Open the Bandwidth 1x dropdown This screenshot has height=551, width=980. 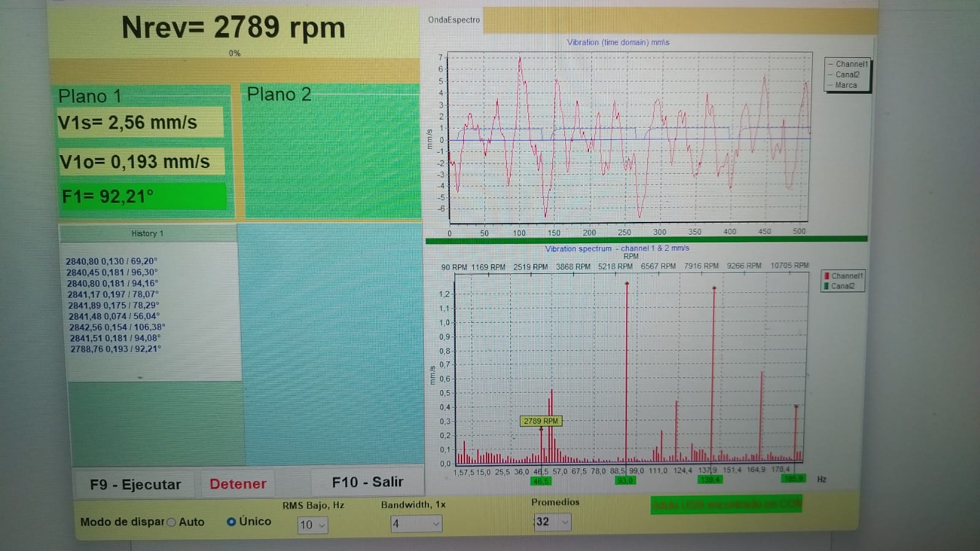416,523
